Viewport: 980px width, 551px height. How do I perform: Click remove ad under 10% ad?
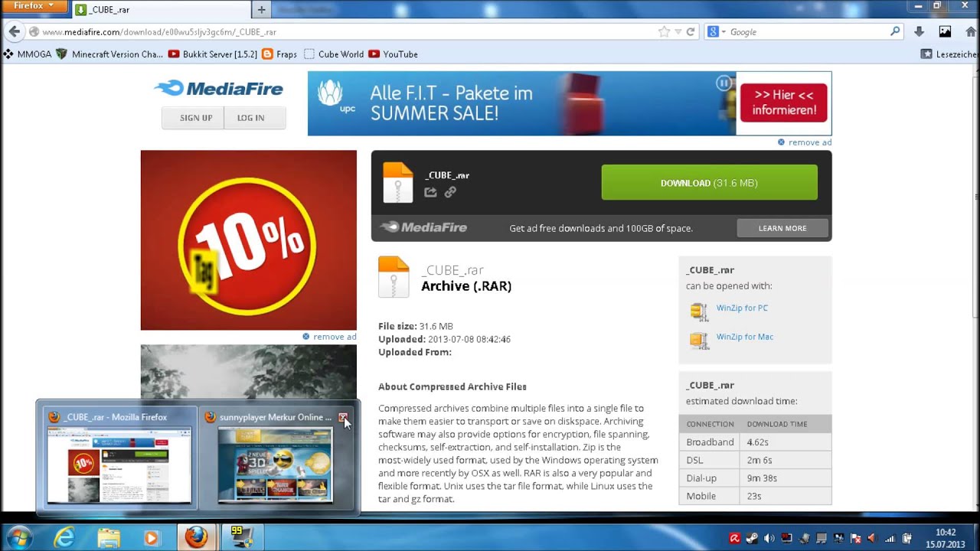329,337
